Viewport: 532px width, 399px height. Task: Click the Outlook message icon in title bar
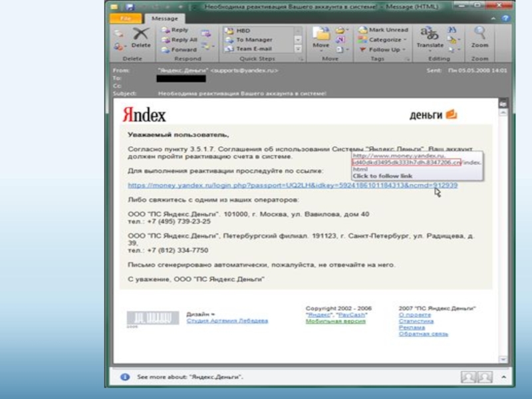click(x=114, y=7)
